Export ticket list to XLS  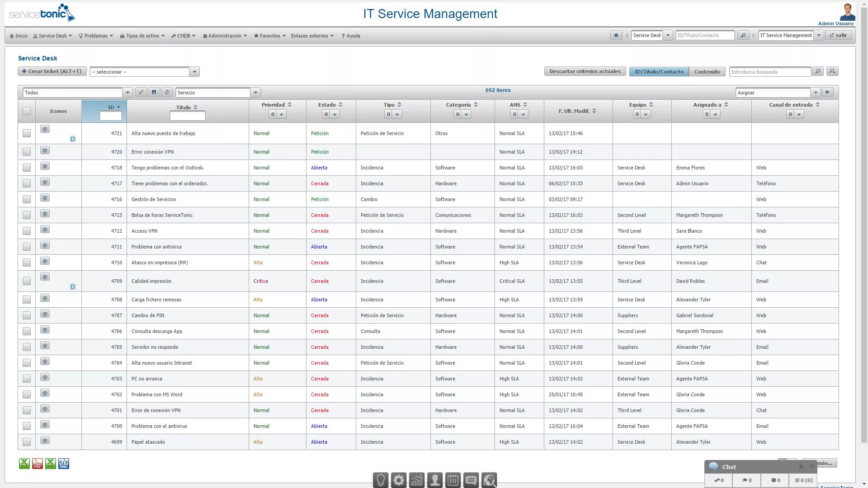[x=24, y=464]
